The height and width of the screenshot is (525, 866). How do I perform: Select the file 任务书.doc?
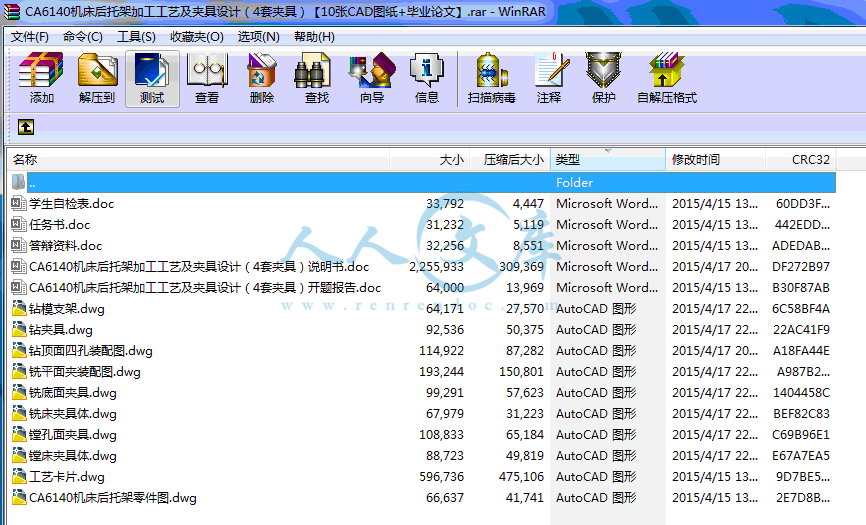pyautogui.click(x=59, y=225)
